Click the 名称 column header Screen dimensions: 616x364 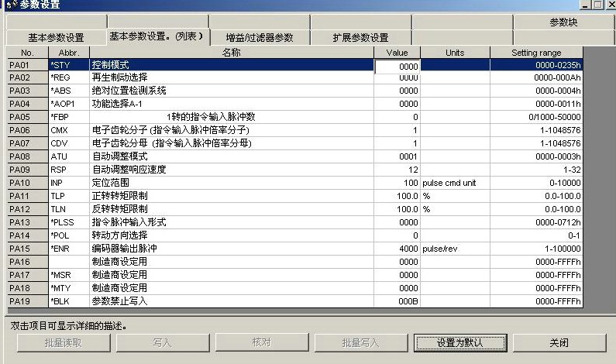tap(231, 52)
